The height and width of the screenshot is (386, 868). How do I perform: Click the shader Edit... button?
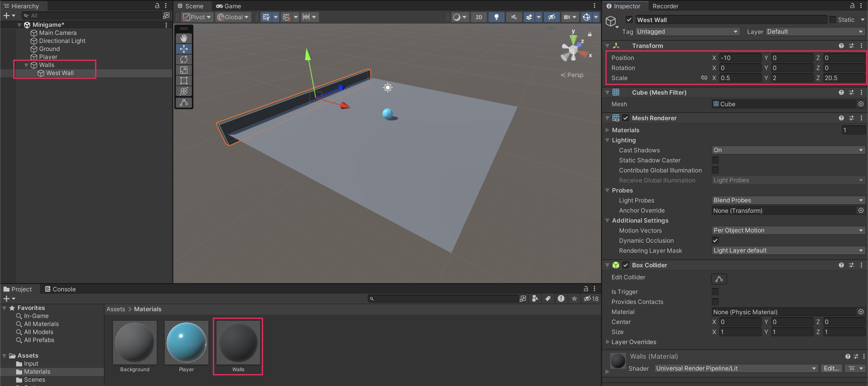click(x=831, y=368)
